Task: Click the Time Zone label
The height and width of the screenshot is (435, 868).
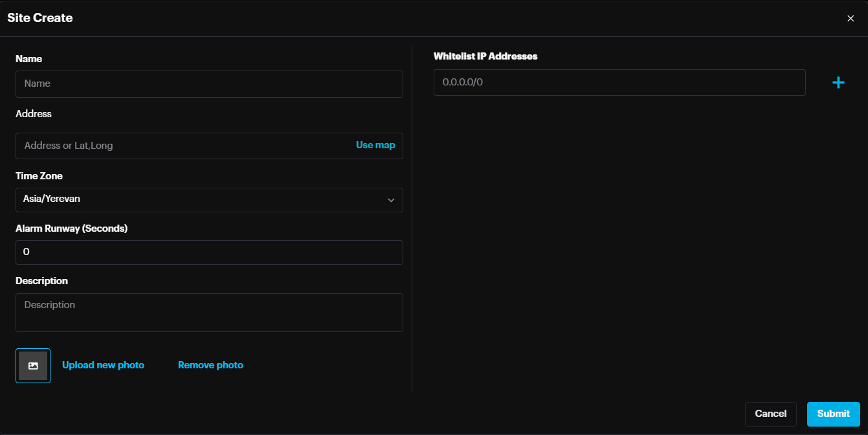Action: click(x=39, y=176)
